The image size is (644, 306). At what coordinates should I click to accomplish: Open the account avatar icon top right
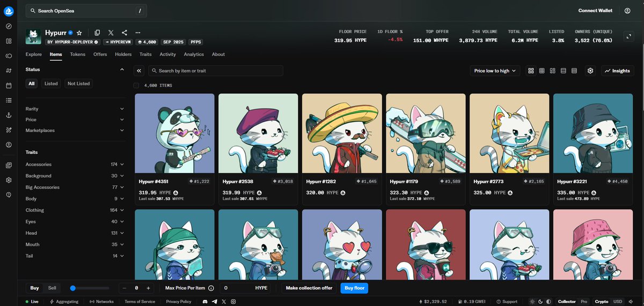click(x=627, y=11)
